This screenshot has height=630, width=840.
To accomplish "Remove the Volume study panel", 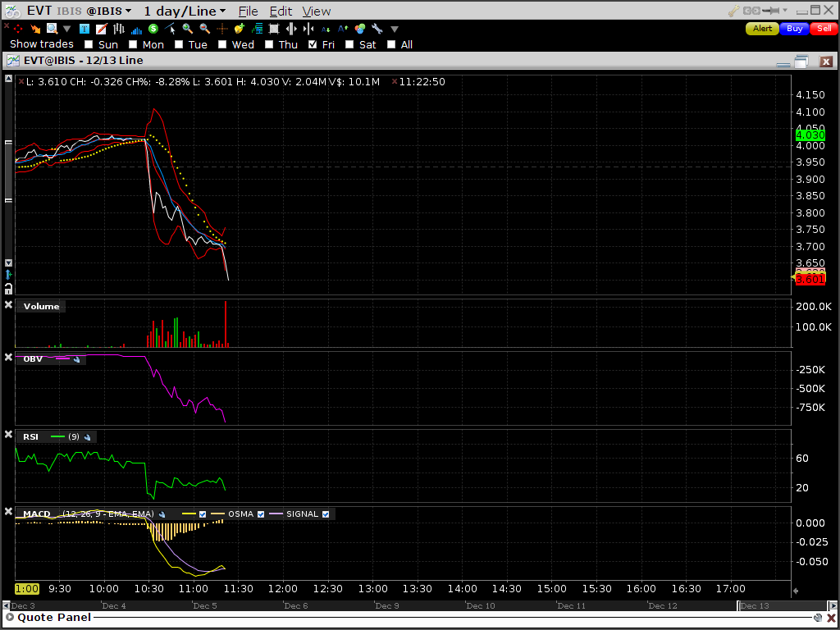I will 8,305.
